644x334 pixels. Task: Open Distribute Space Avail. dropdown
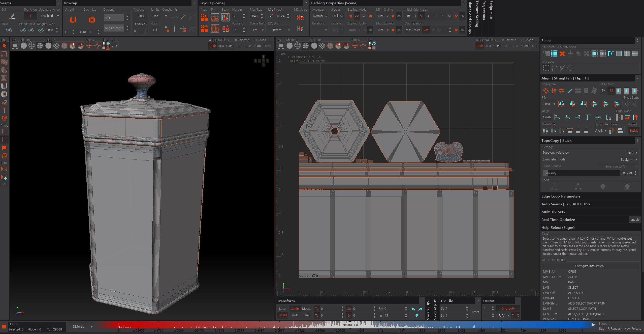(601, 131)
